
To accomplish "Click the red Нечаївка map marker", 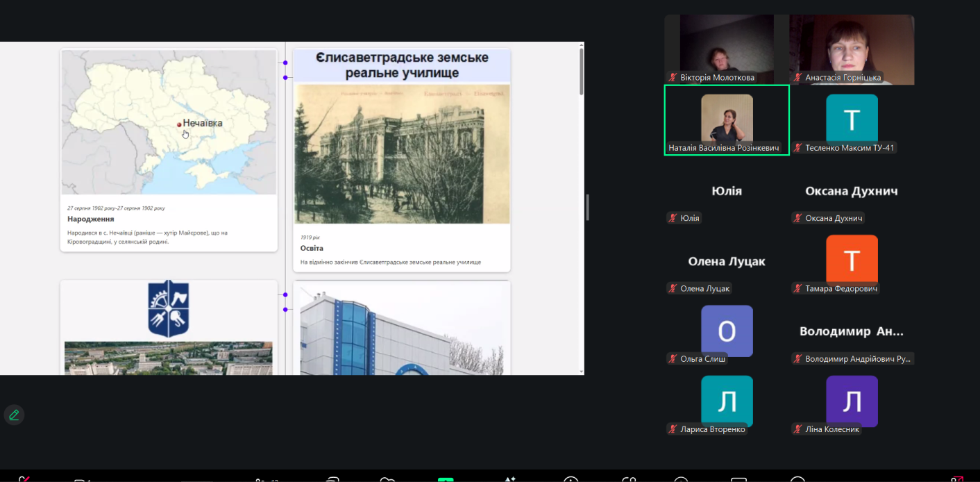I will tap(179, 124).
